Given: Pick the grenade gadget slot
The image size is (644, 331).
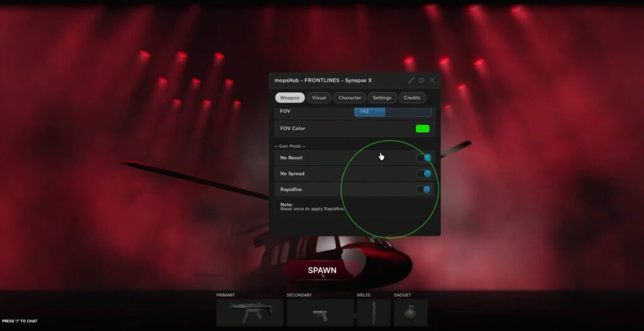Looking at the screenshot, I should (x=411, y=313).
